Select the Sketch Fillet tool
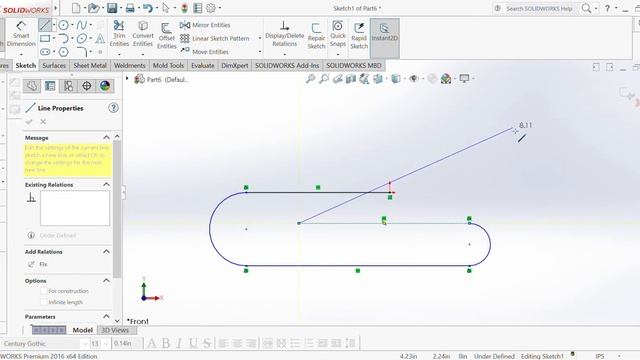 pos(82,52)
